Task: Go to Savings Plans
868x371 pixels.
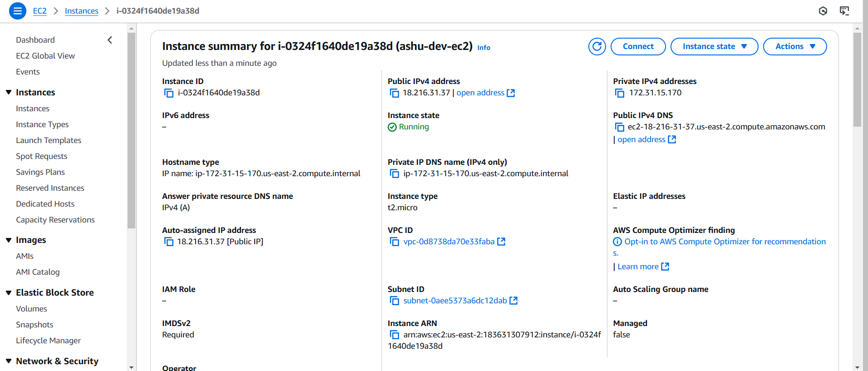Action: 40,172
